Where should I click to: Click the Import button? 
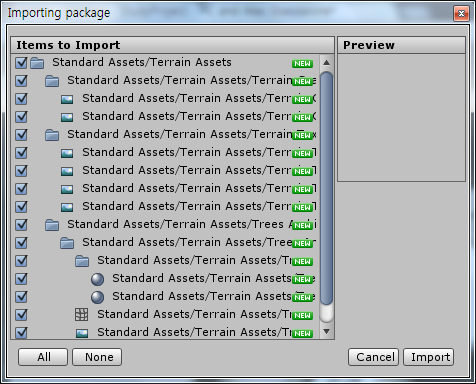click(429, 357)
